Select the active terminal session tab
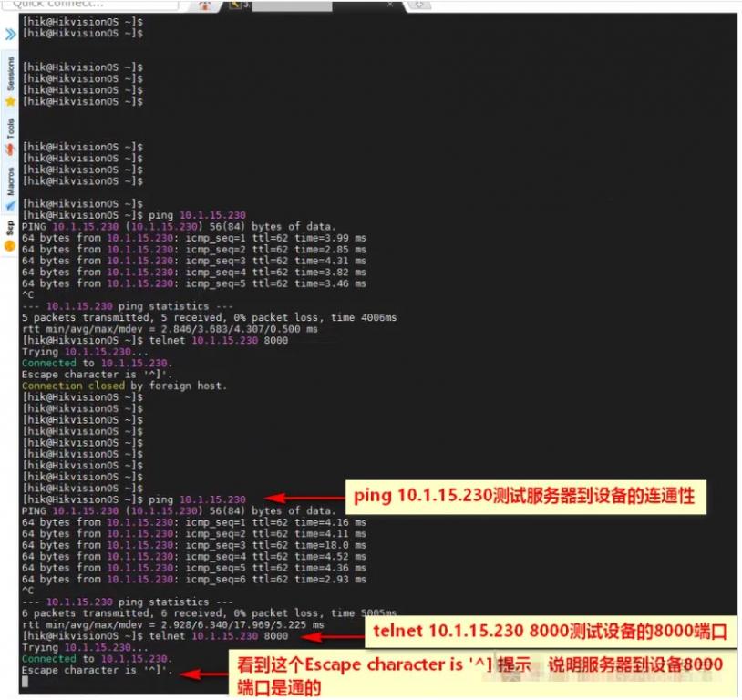 [x=314, y=5]
